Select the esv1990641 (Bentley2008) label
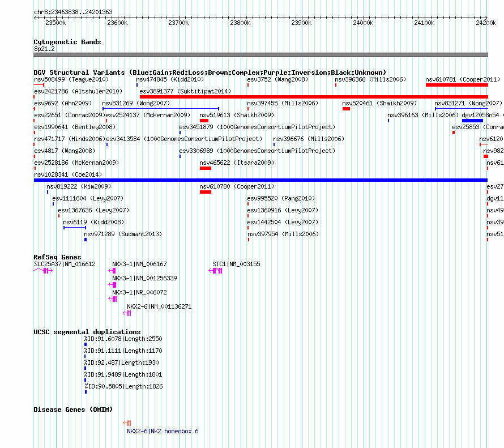The image size is (504, 448). 75,127
